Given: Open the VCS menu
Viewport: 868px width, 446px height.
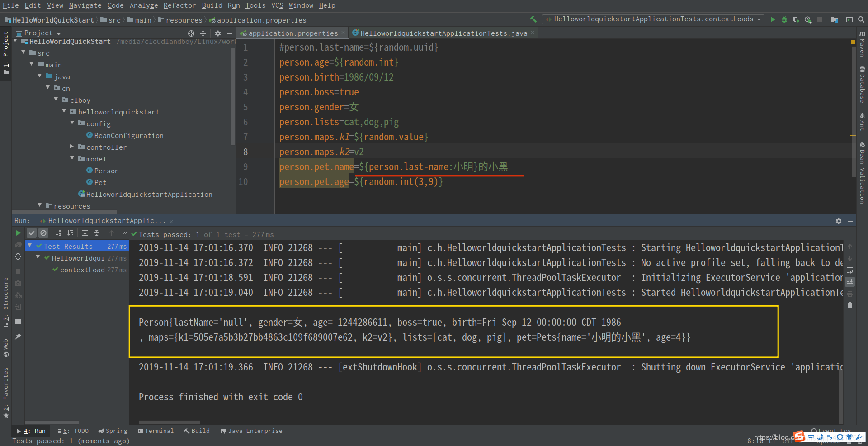Looking at the screenshot, I should click(277, 5).
